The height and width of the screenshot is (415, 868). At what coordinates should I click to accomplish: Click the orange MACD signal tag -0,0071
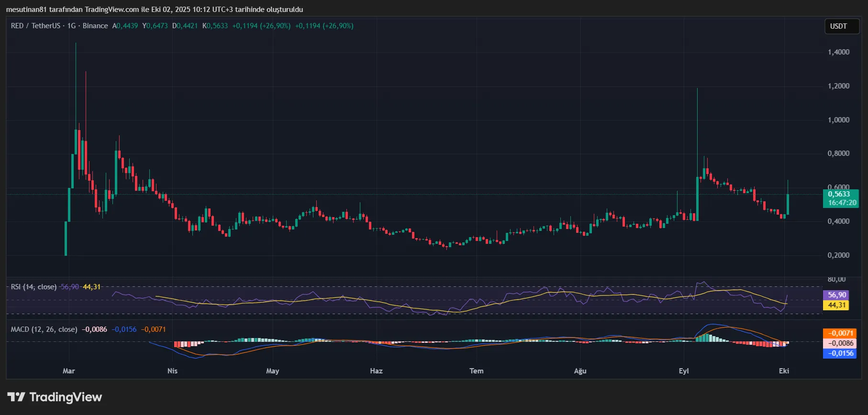coord(840,333)
